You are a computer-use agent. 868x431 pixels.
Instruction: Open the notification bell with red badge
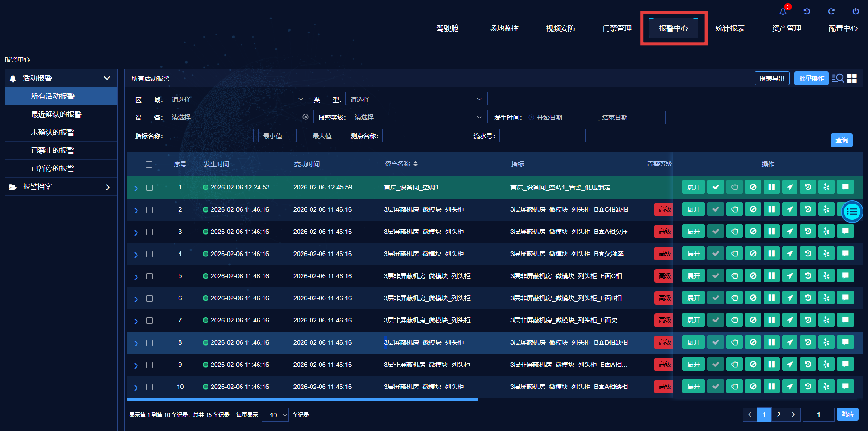pos(783,12)
